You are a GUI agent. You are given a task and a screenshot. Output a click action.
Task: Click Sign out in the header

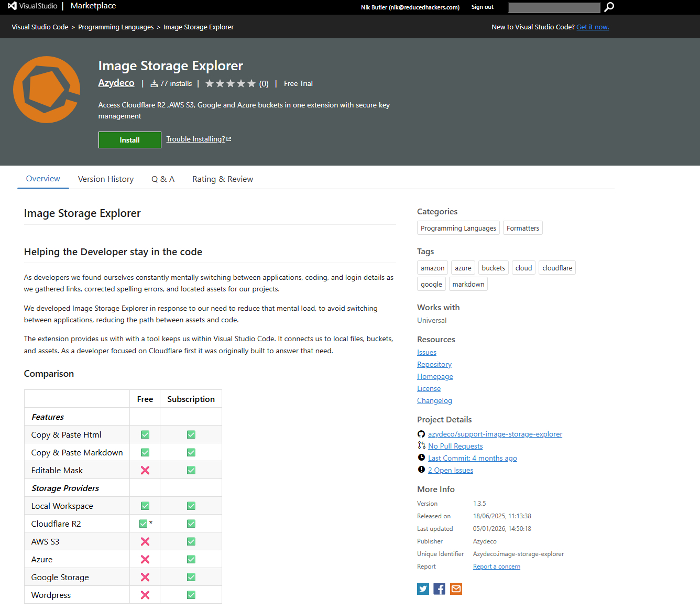(x=482, y=7)
